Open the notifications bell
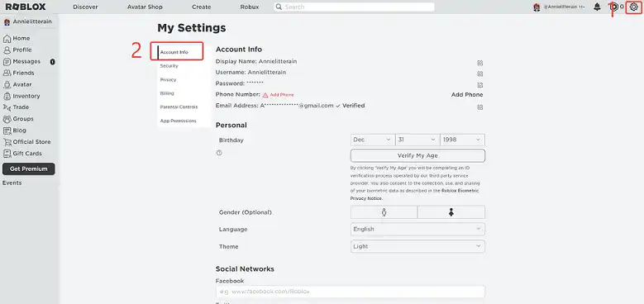Screen dimensions: 644x304 point(597,7)
